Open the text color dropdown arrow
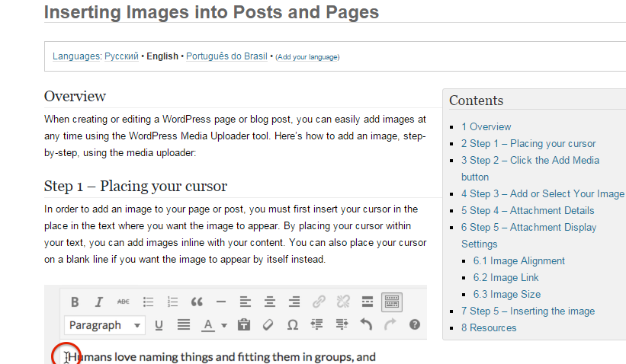The image size is (626, 364). coord(224,326)
